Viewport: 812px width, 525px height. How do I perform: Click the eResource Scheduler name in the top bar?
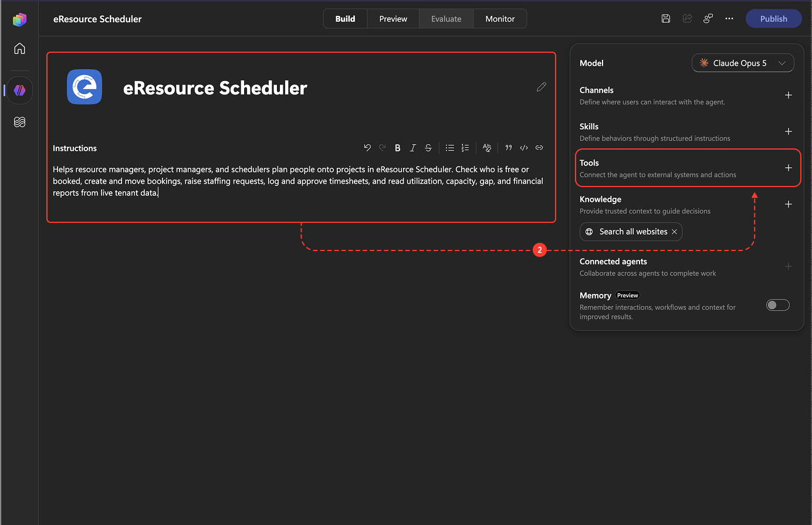coord(97,19)
